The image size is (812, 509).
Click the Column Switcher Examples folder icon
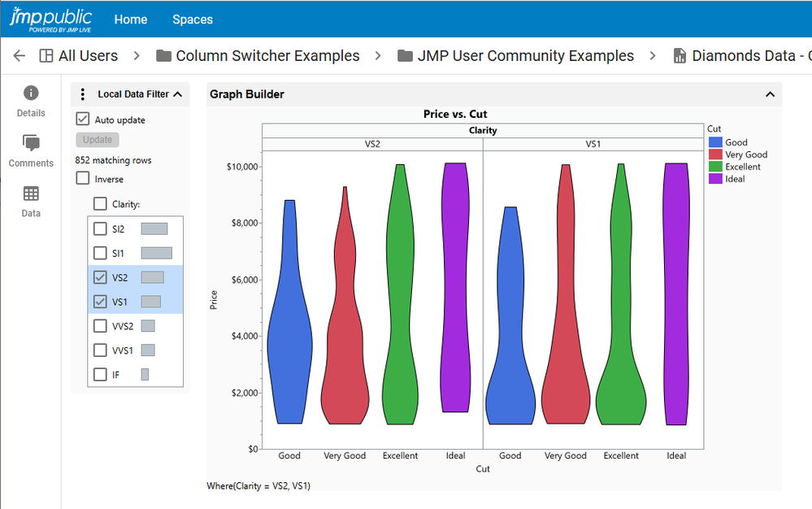click(163, 56)
